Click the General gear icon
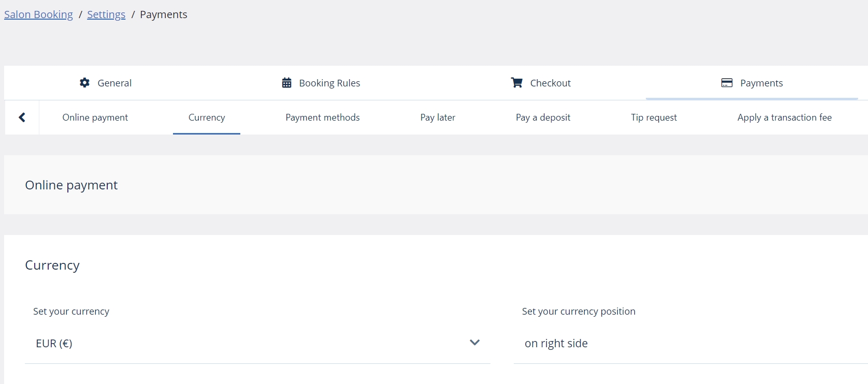Screen dimensions: 868x384 84,83
